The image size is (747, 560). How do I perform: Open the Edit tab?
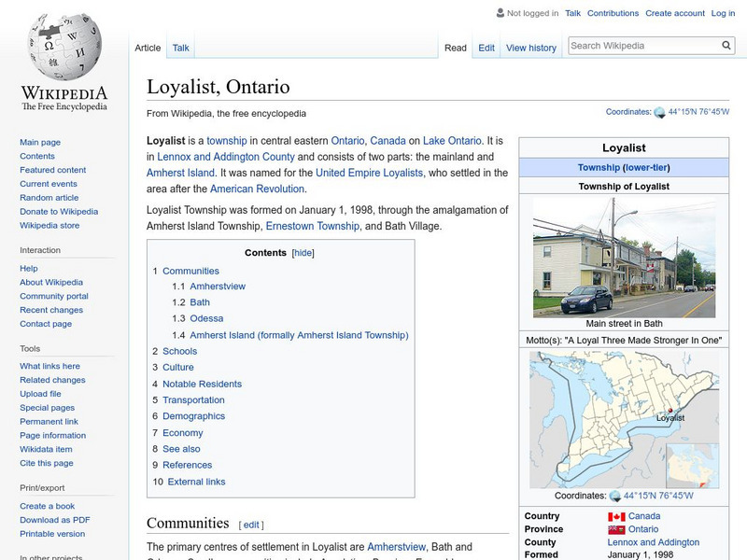486,48
